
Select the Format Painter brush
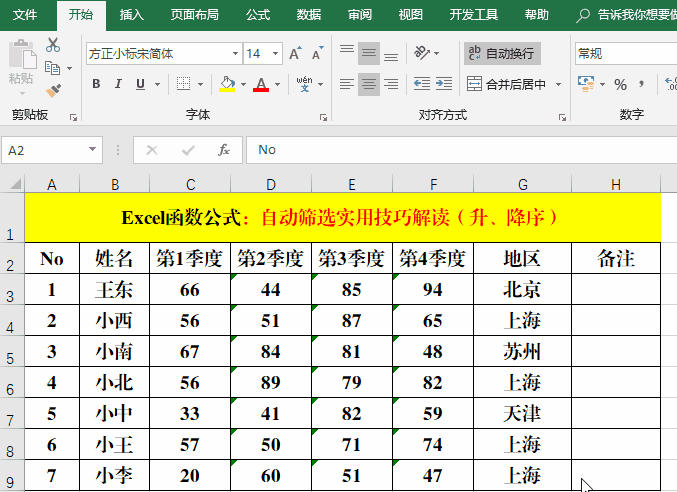[x=53, y=90]
